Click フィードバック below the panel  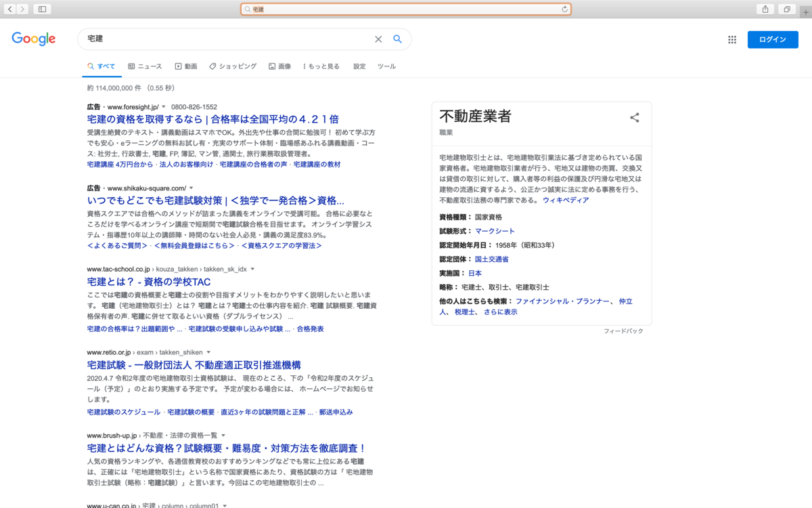pyautogui.click(x=623, y=331)
